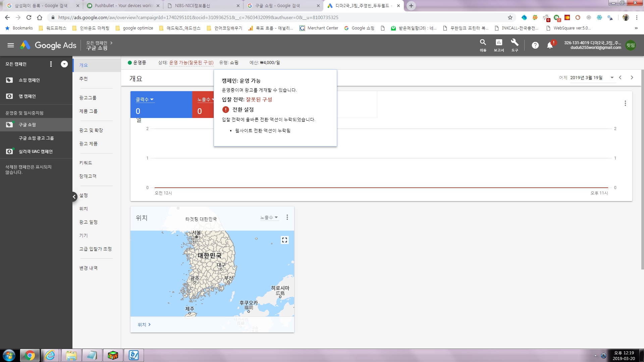Open the chart card three-dot menu
The image size is (644, 362).
click(x=625, y=103)
